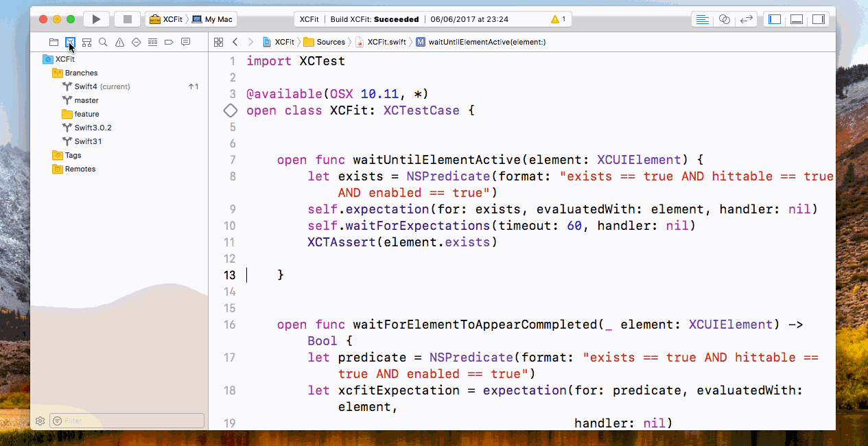The width and height of the screenshot is (868, 446).
Task: Click the related items icon in jump bar
Action: [218, 42]
